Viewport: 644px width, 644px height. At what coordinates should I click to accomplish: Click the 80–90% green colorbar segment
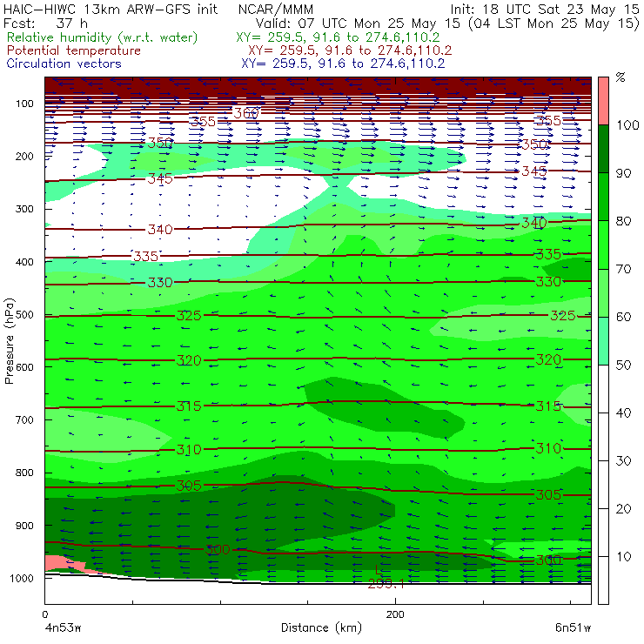[x=603, y=197]
